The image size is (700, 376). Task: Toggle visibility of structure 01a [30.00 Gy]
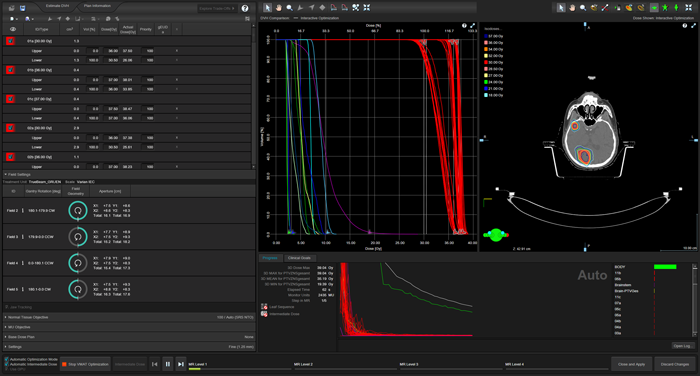(10, 41)
